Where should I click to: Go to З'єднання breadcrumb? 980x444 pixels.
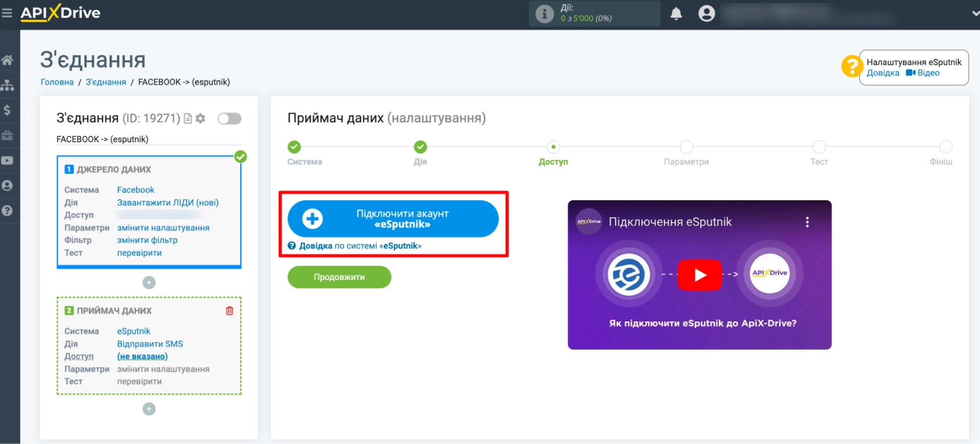106,82
